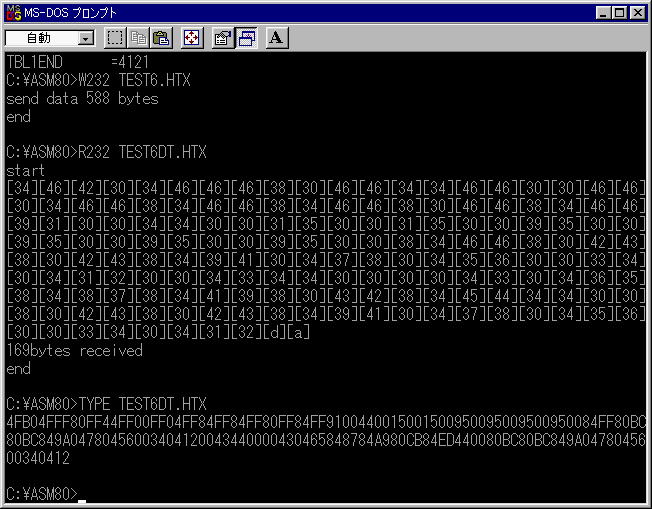Toggle the Background execution button
Screen dimensions: 652x509
[x=246, y=38]
